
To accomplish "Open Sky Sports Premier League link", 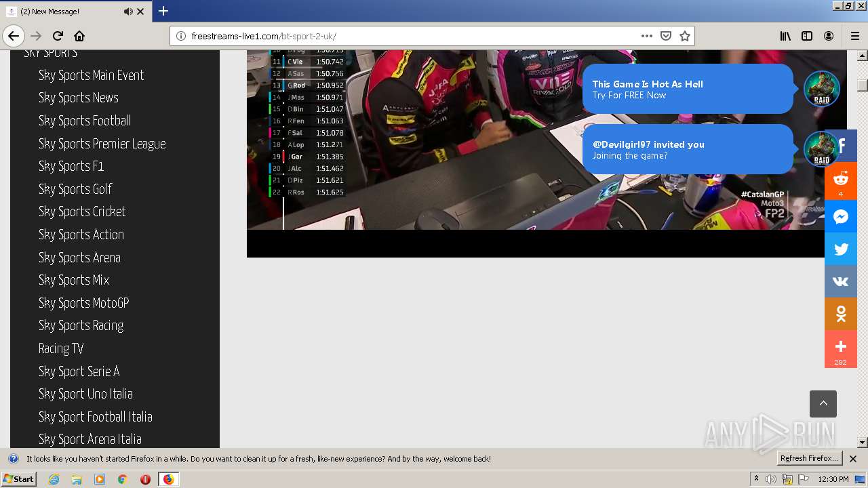I will 102,144.
